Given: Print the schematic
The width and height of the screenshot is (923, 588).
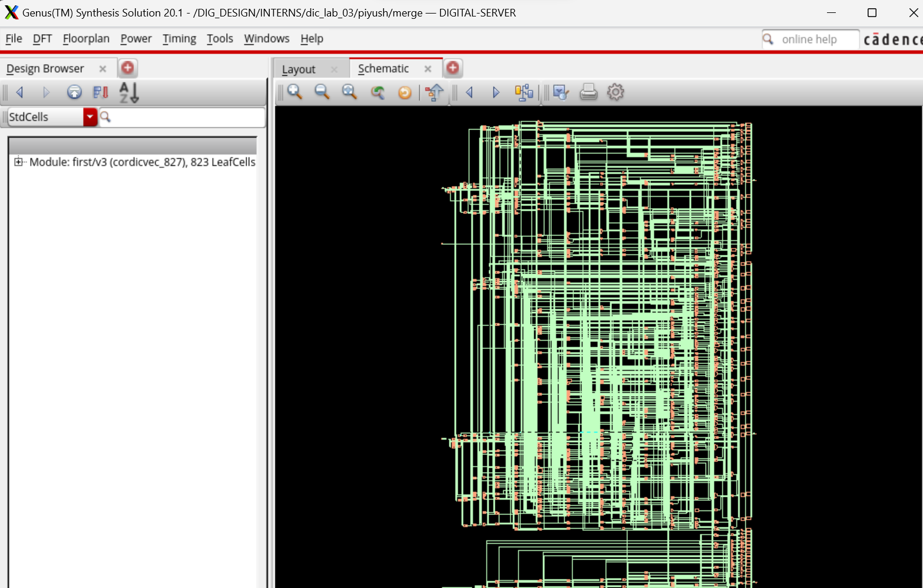Looking at the screenshot, I should point(588,92).
